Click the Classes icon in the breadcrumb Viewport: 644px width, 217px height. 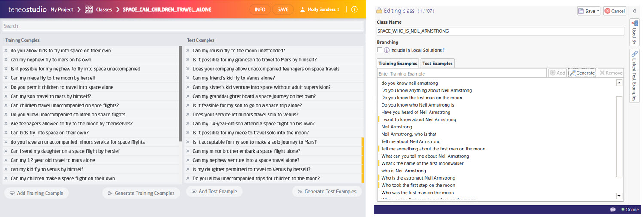click(x=89, y=9)
